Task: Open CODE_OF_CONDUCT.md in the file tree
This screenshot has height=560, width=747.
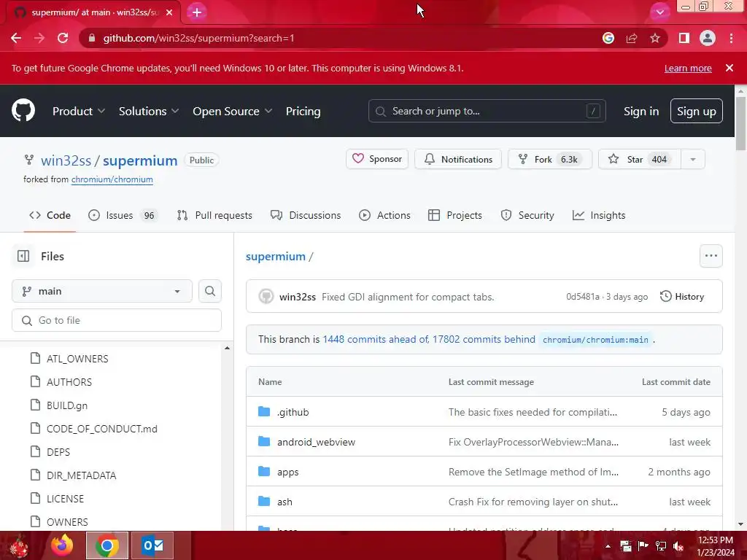Action: point(102,429)
